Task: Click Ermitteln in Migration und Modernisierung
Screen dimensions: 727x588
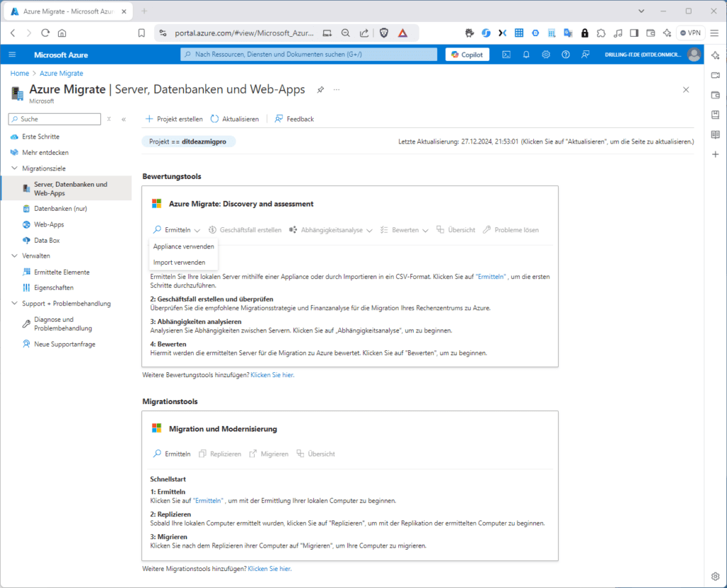Action: click(x=172, y=454)
